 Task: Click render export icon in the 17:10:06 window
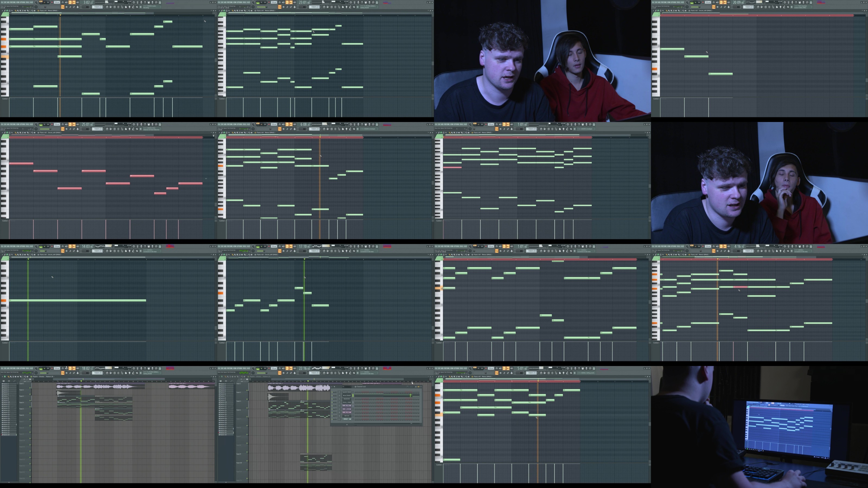369,246
